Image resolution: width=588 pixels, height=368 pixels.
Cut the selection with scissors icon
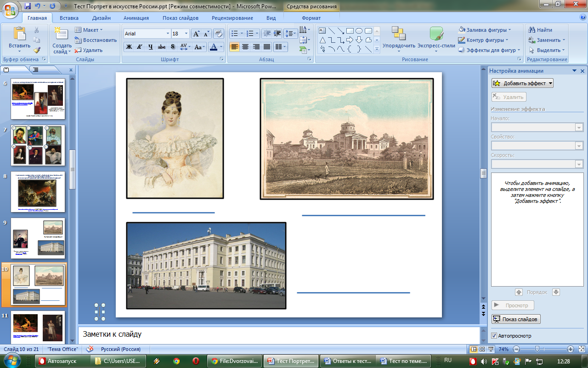tap(37, 30)
